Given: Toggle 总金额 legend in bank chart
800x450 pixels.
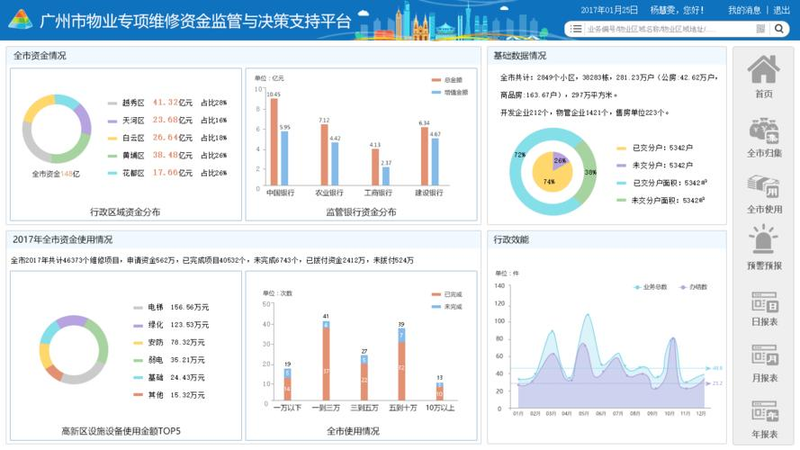Looking at the screenshot, I should coord(446,80).
